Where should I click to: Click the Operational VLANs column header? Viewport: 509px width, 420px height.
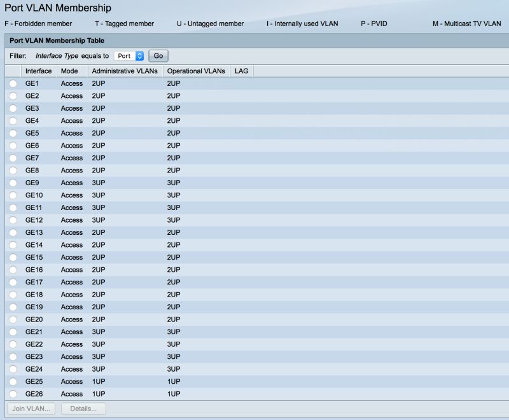coord(196,71)
